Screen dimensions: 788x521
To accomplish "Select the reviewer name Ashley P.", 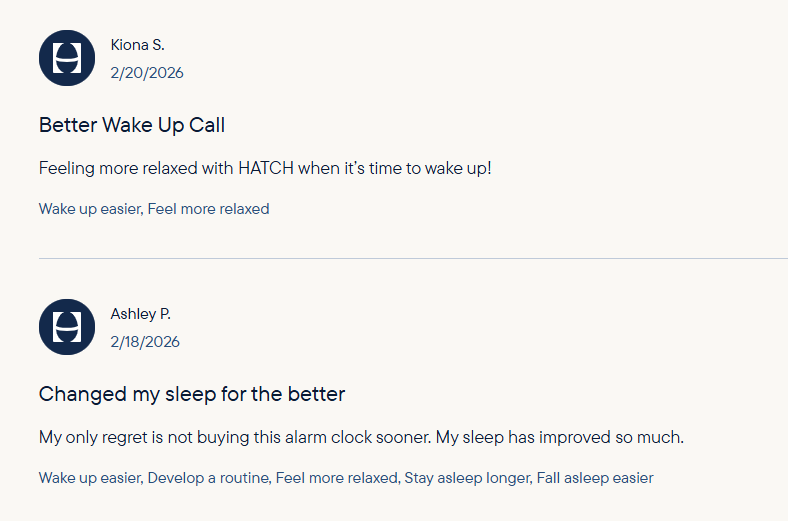I will click(140, 314).
